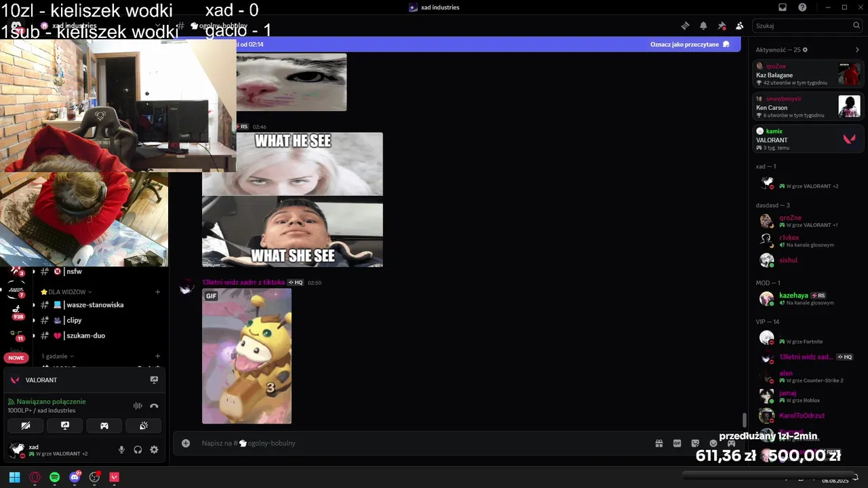Start an activity game controller button
868x488 pixels.
104,426
